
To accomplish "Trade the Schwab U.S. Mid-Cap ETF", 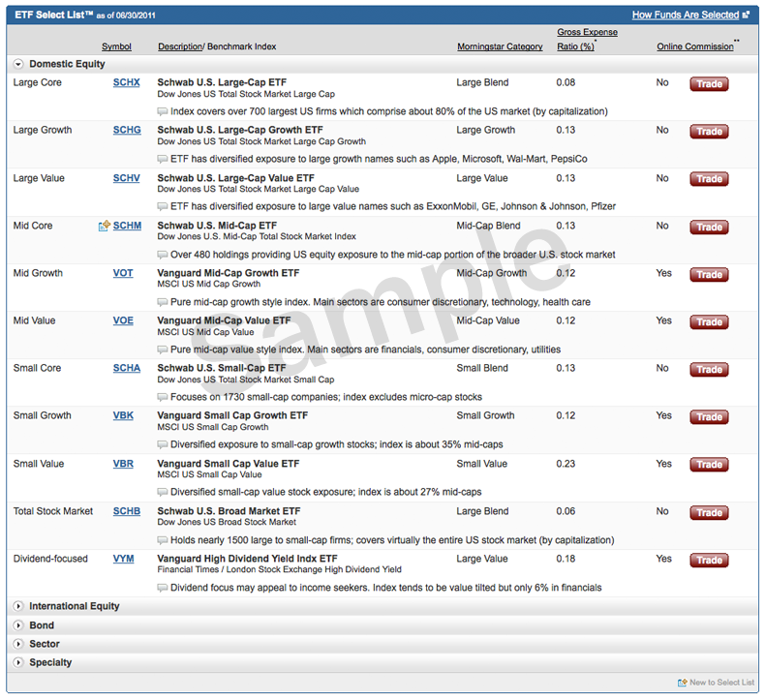I will (709, 227).
